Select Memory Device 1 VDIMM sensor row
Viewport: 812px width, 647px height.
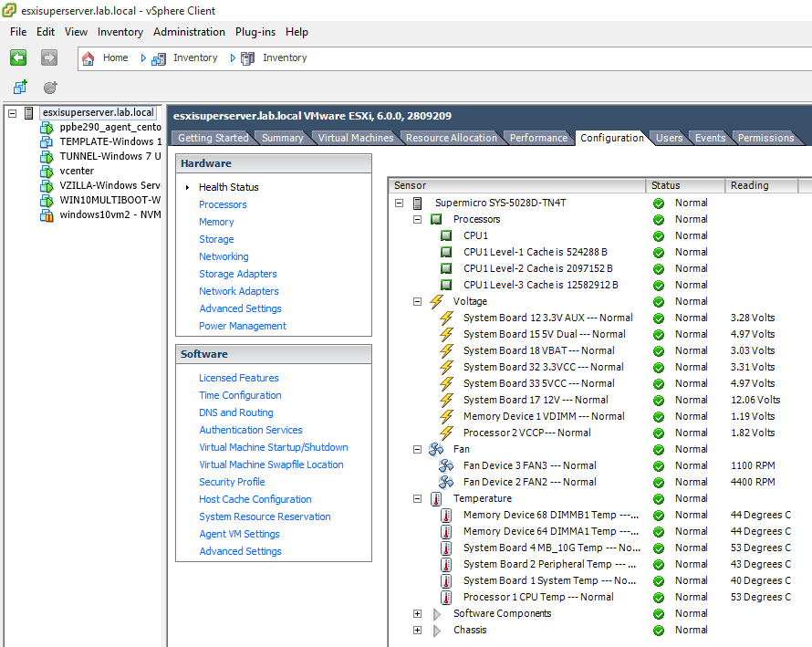[544, 416]
